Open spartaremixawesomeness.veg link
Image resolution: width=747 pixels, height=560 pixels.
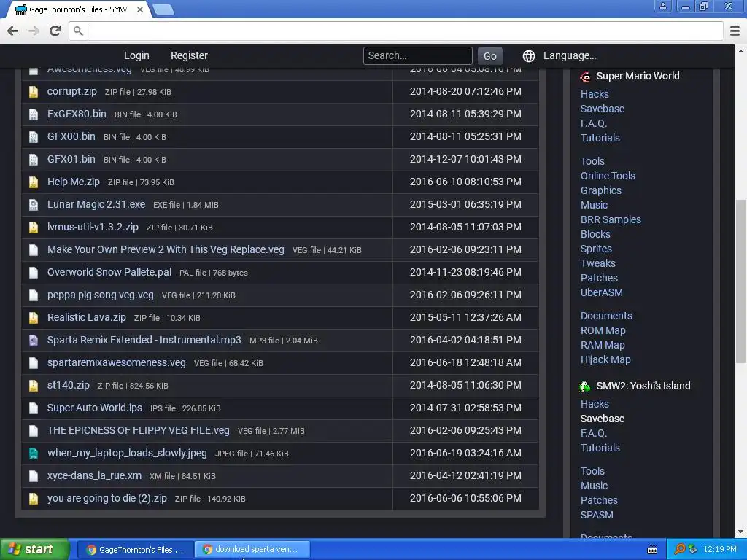click(x=116, y=362)
